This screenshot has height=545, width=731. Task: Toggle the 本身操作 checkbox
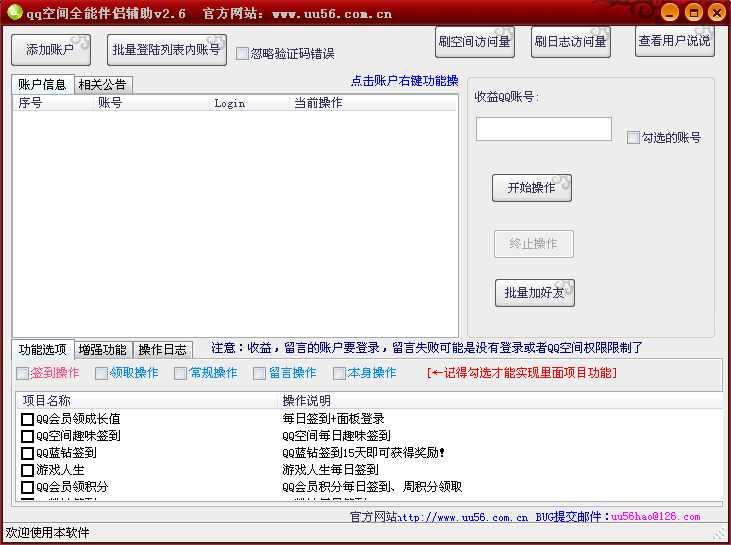[x=339, y=373]
